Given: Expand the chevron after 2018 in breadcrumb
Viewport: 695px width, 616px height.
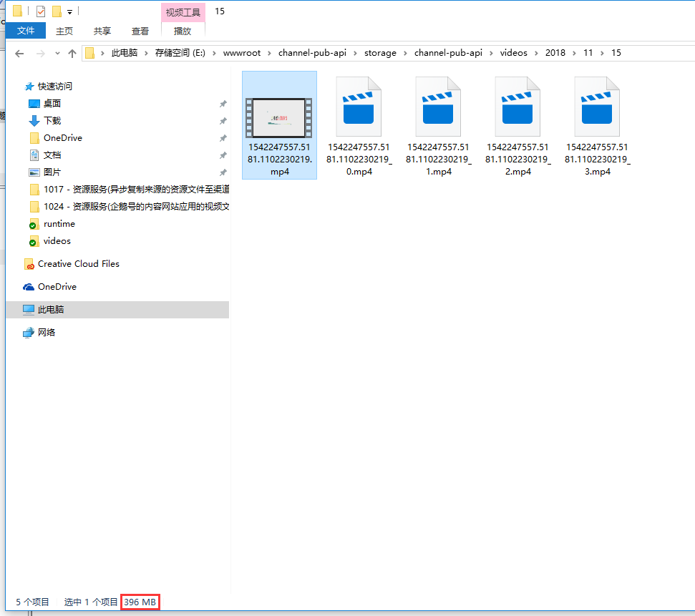Looking at the screenshot, I should pos(574,53).
